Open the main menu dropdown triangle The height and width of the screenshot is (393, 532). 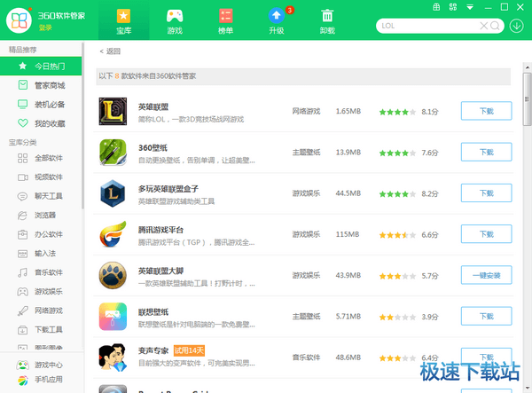point(470,7)
